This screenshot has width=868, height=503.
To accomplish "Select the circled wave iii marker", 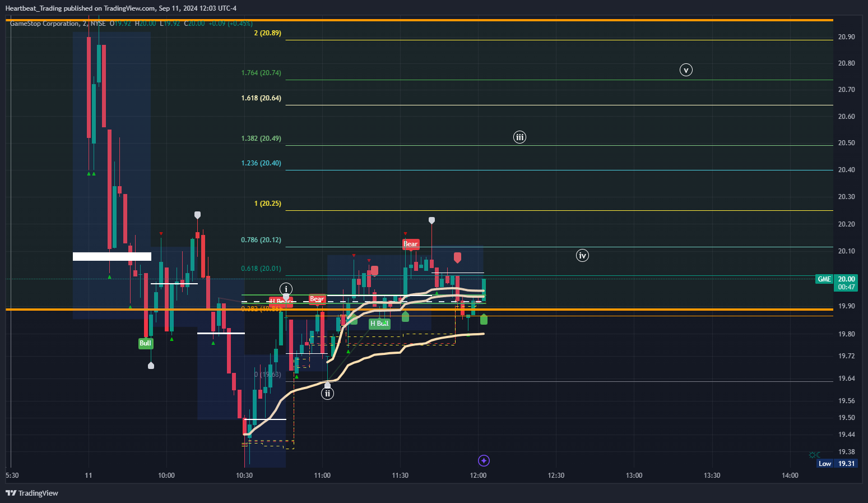I will (x=519, y=137).
